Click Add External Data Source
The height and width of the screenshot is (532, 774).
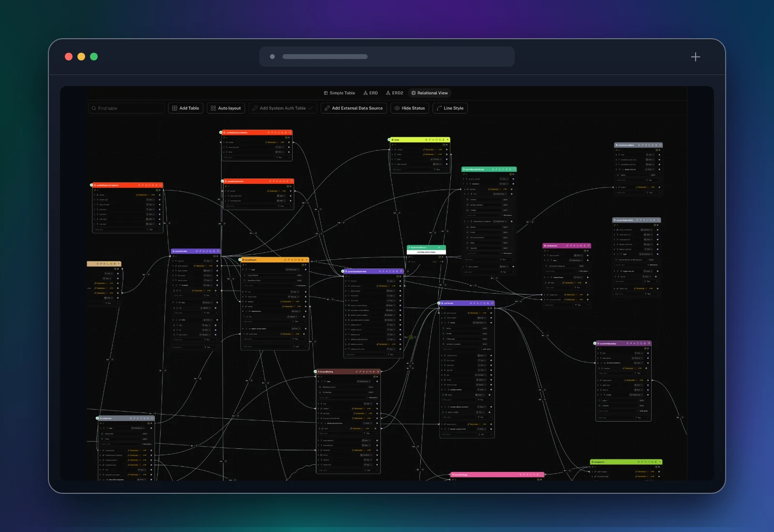point(354,108)
